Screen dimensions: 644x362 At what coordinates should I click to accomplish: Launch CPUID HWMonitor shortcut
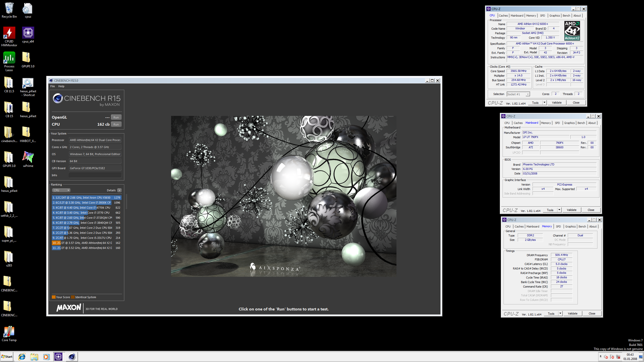click(9, 37)
